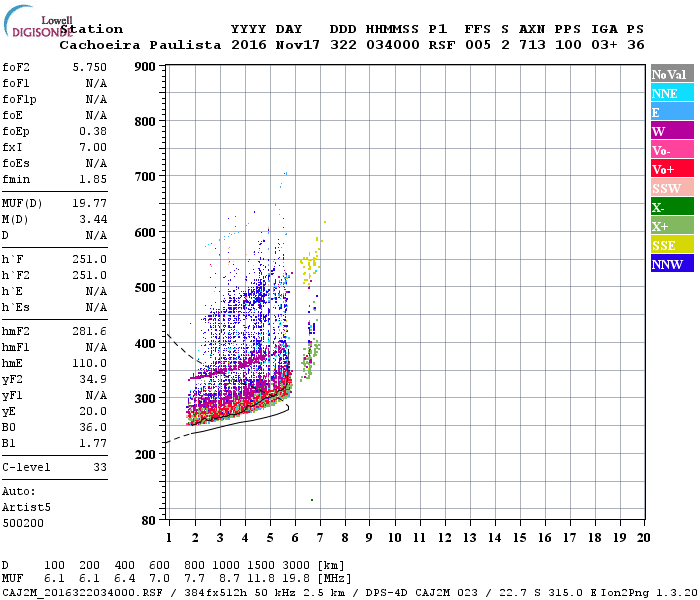This screenshot has width=700, height=600.
Task: Click the D 1000 km distance entry
Action: click(226, 565)
